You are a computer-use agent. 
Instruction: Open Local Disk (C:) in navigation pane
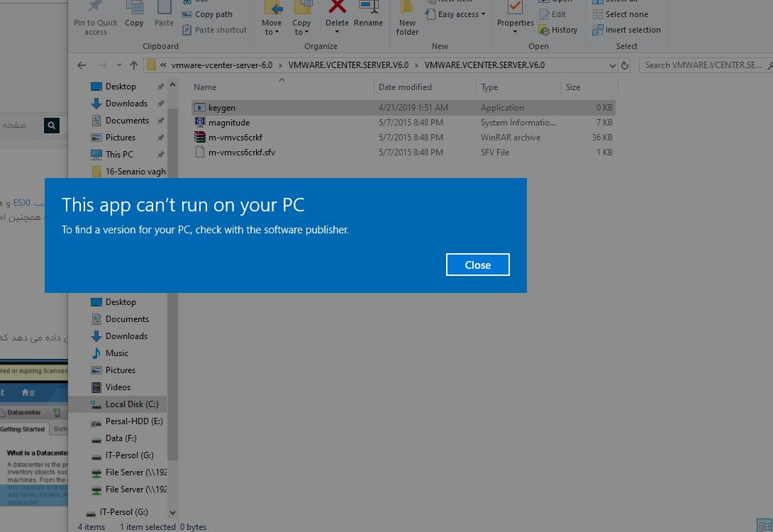tap(131, 404)
